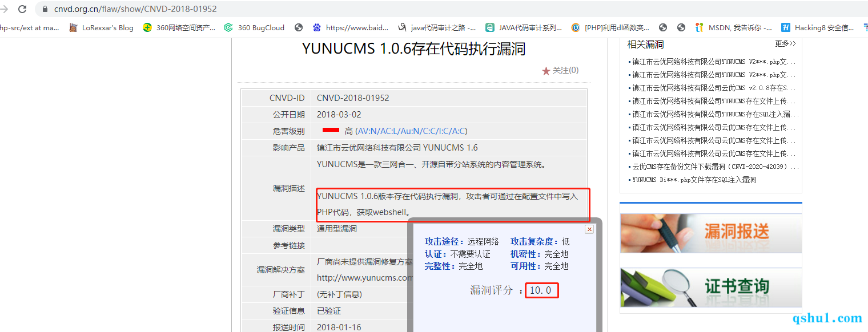Open the AV:N/AC:L/Au:N/C:C/I:C/A:C vector link

(x=412, y=131)
